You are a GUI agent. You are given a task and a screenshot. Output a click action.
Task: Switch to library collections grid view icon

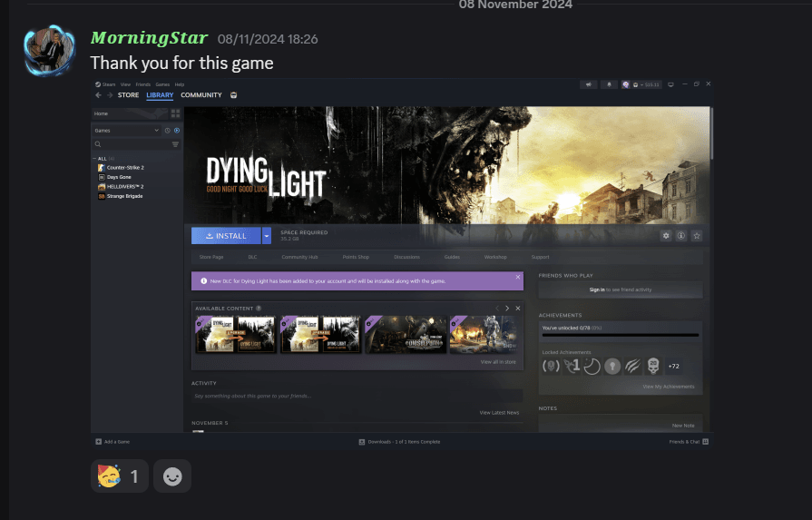[175, 113]
